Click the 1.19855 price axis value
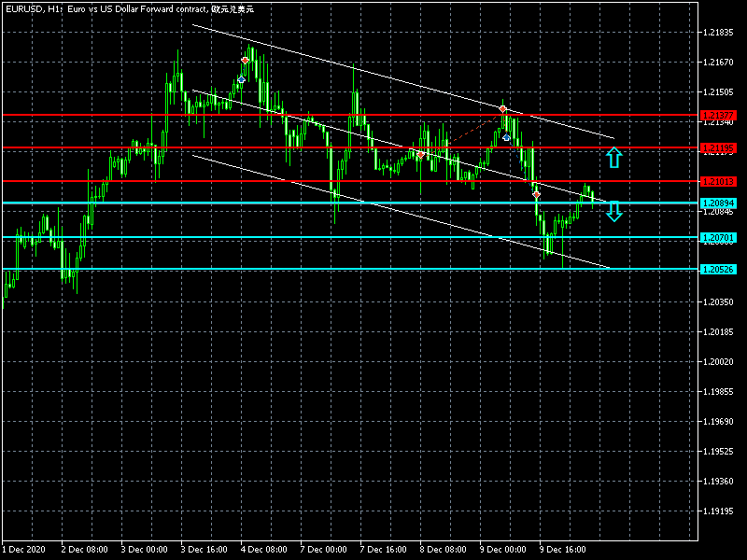The width and height of the screenshot is (747, 560). 718,392
